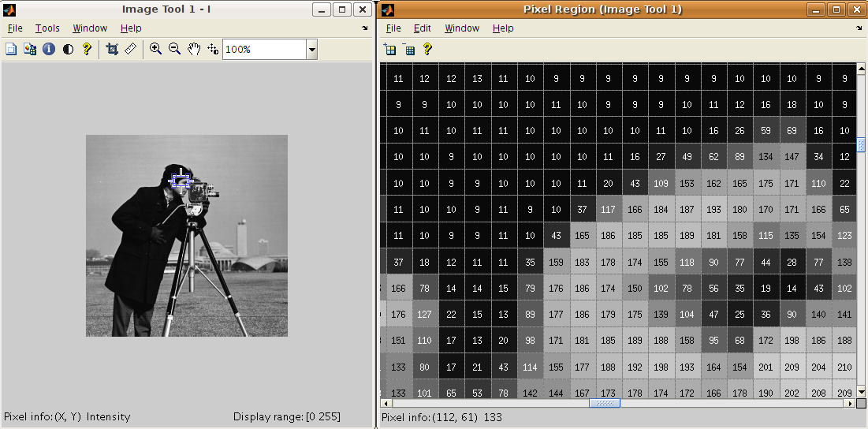Click the dock arrow in Pixel Region menu bar

click(859, 28)
